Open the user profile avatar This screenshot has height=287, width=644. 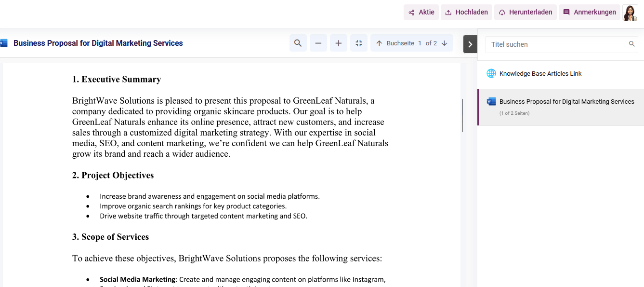coord(630,13)
